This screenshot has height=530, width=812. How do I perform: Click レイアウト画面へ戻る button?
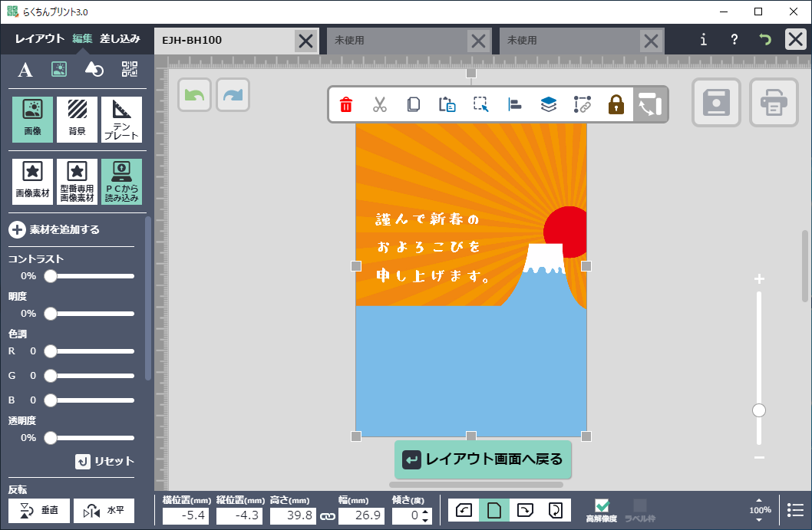[483, 459]
